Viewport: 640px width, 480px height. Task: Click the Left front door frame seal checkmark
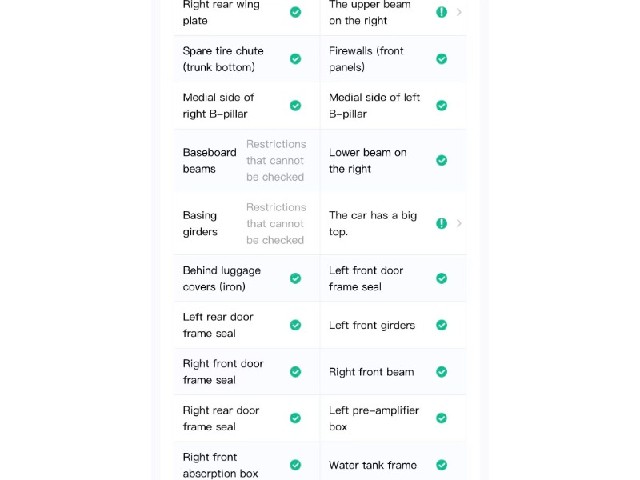click(442, 278)
